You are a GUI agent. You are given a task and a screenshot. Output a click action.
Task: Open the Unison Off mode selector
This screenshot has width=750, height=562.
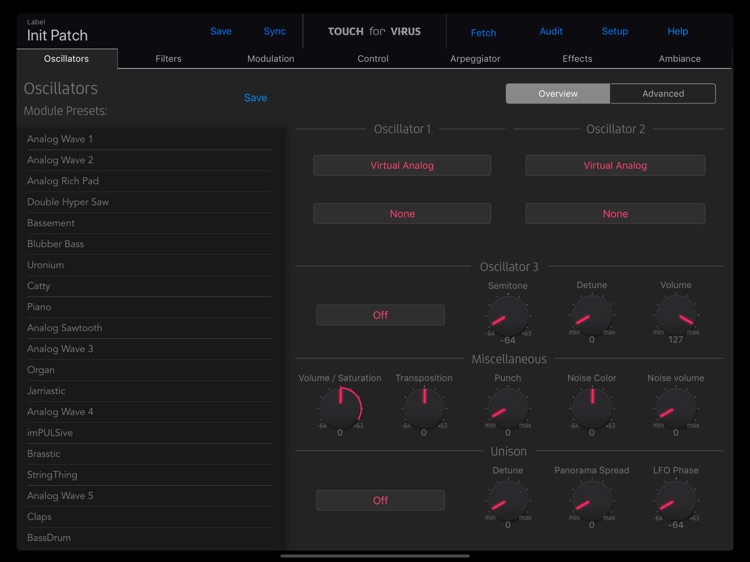[x=380, y=500]
